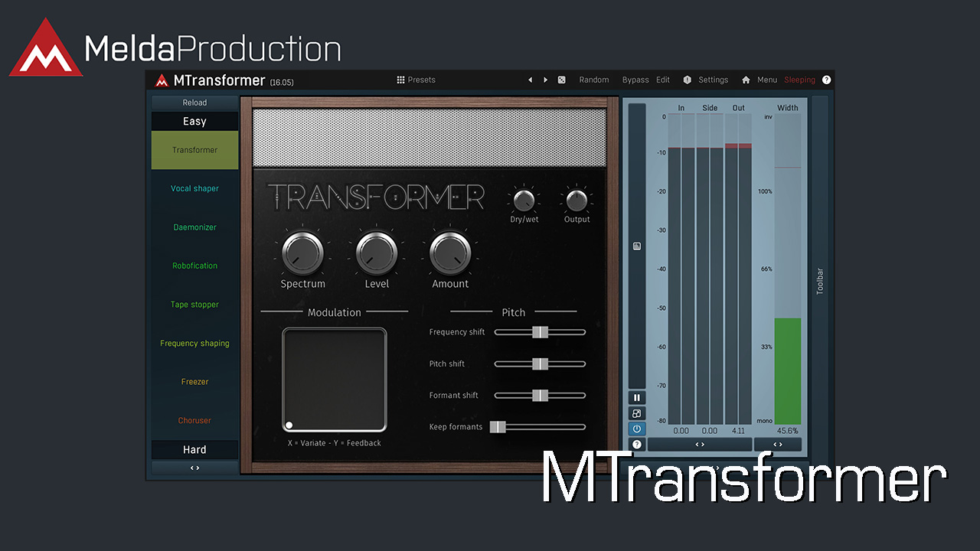Toggle Bypass on the plugin
Screen dimensions: 980x551
pos(635,80)
